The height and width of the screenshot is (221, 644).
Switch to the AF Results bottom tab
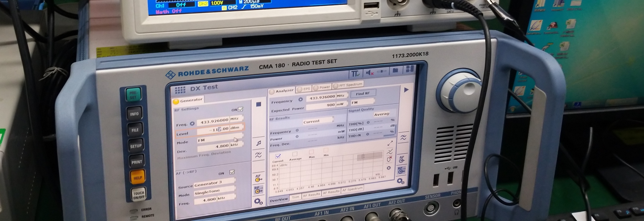click(331, 192)
